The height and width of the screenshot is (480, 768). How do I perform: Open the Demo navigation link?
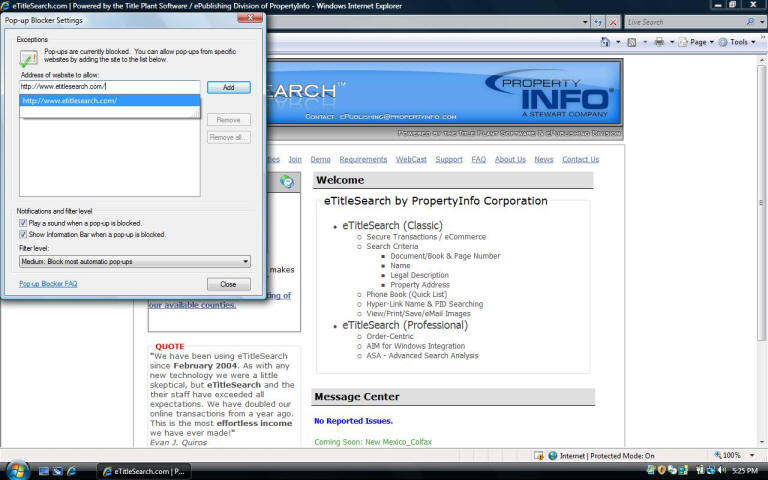[320, 160]
